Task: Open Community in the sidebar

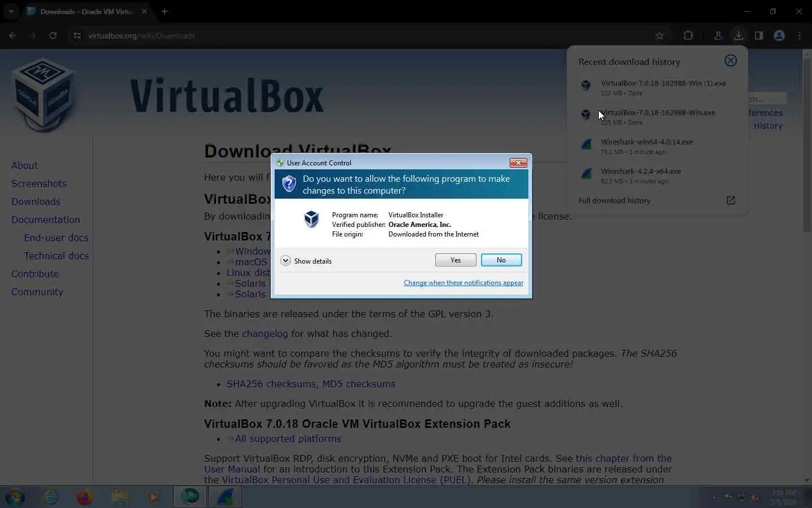Action: point(37,292)
